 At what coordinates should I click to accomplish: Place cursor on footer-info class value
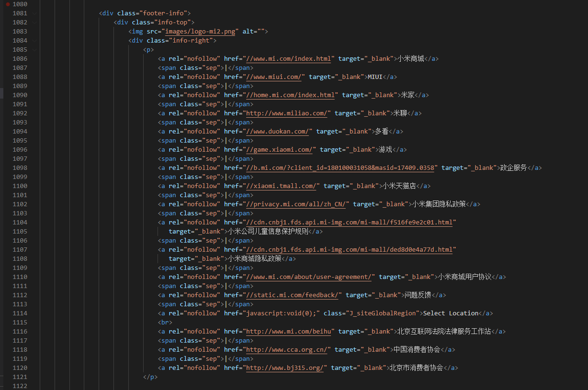pos(163,13)
